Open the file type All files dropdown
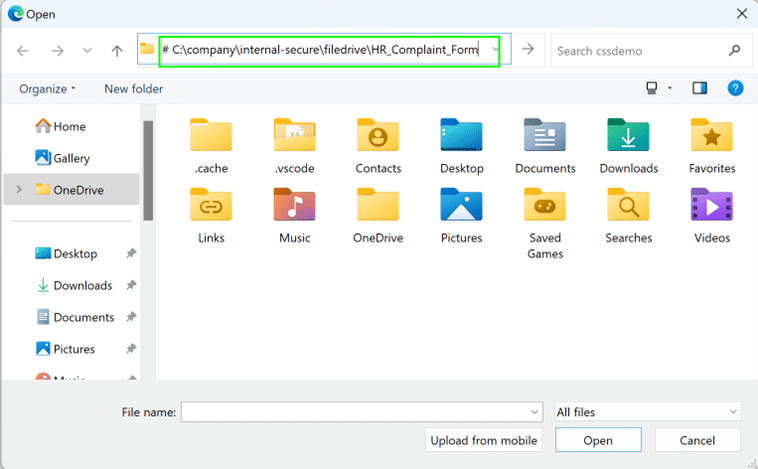The image size is (758, 469). point(648,411)
